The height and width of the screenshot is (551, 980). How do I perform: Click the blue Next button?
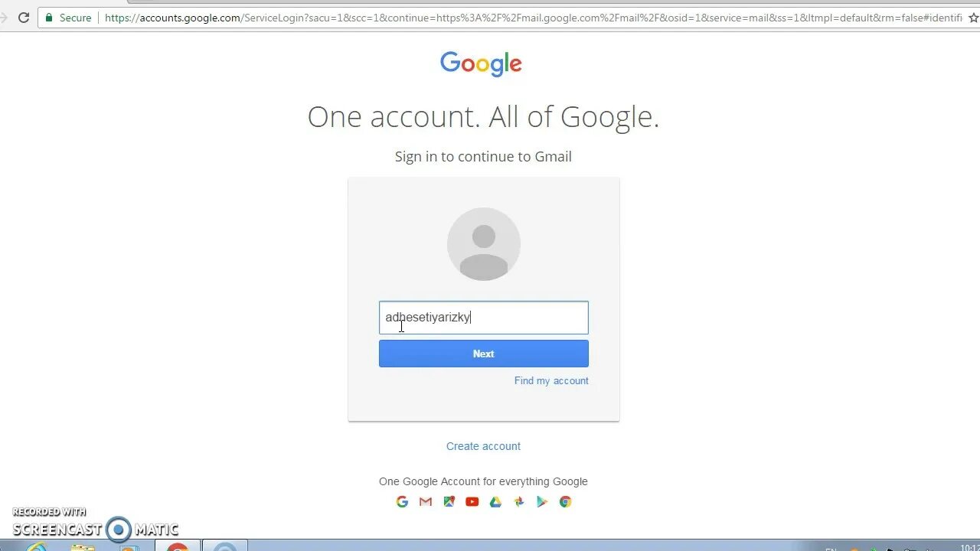click(x=484, y=354)
